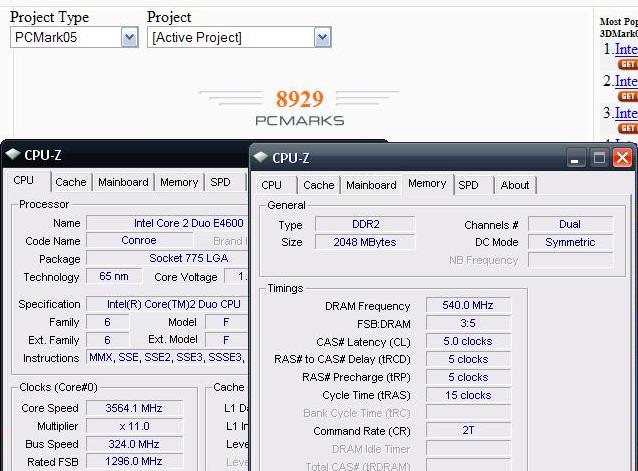Open Memory tab in back CPU-Z window

pos(179,182)
